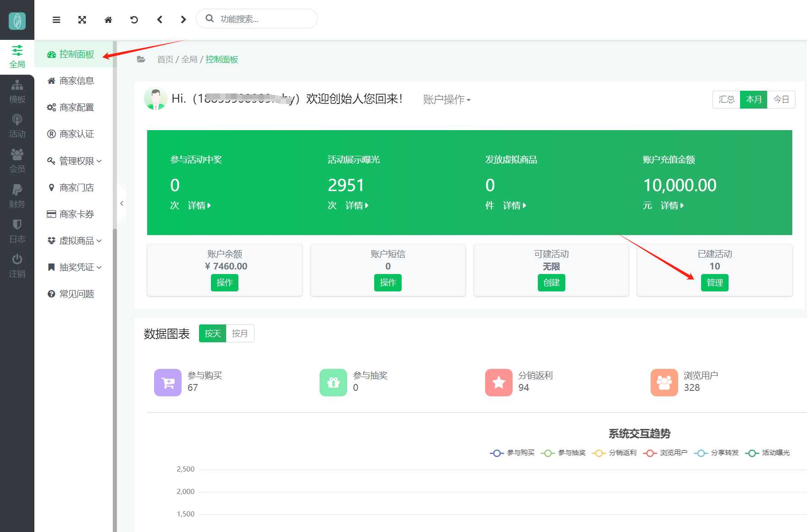Navigate forward with right chevron icon

pos(183,20)
